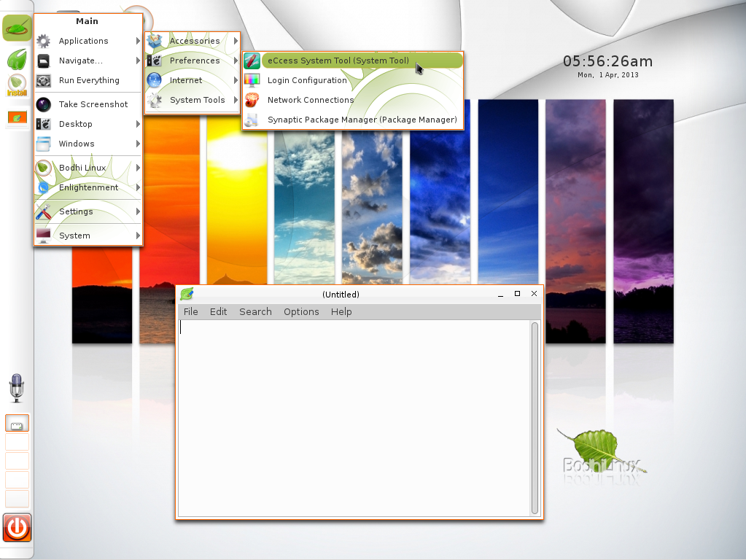Image resolution: width=746 pixels, height=560 pixels.
Task: Click the Enlightenment icon in the Main menu
Action: point(43,187)
